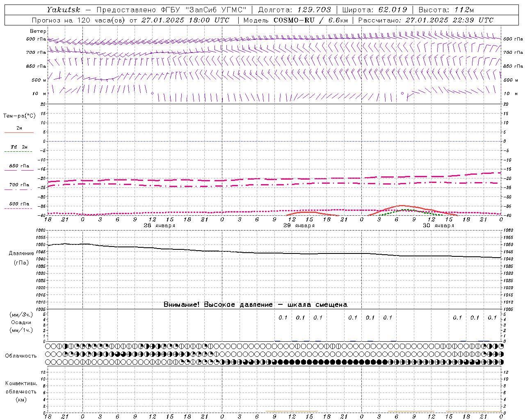Click the 28 января date label
Viewport: 525px width, 420px height.
point(159,226)
